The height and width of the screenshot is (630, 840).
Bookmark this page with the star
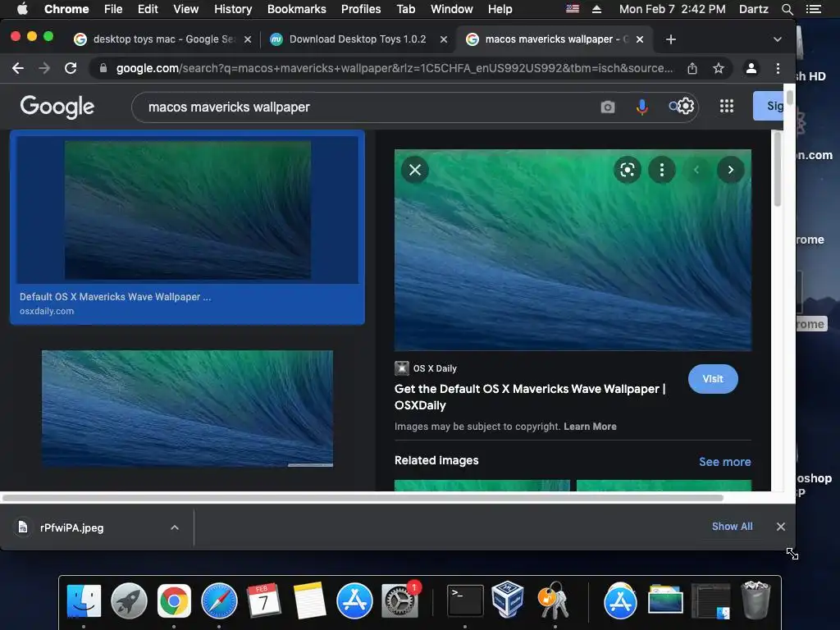pyautogui.click(x=719, y=68)
